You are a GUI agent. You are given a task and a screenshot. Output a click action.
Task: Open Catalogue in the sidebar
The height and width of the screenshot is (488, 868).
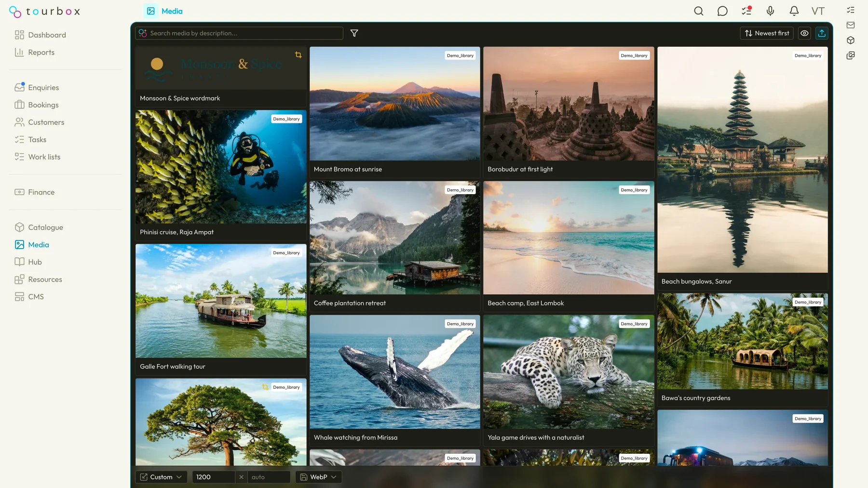coord(39,227)
